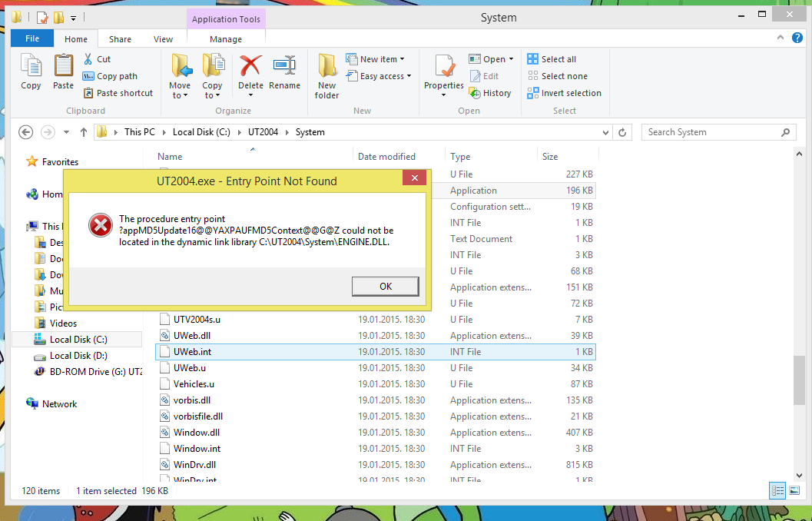812x521 pixels.
Task: Click Select none in the ribbon
Action: (558, 76)
